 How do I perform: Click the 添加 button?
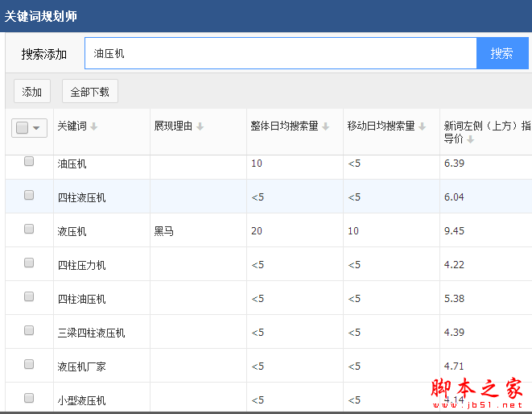click(32, 92)
